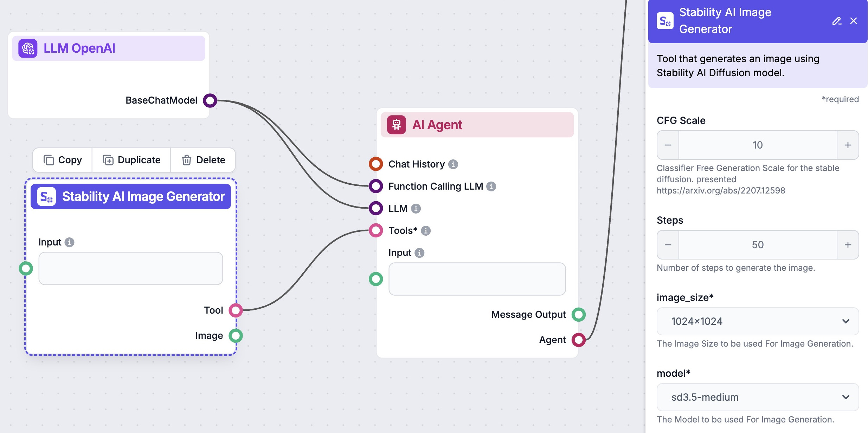
Task: Click the Function Calling LLM input port
Action: point(376,186)
